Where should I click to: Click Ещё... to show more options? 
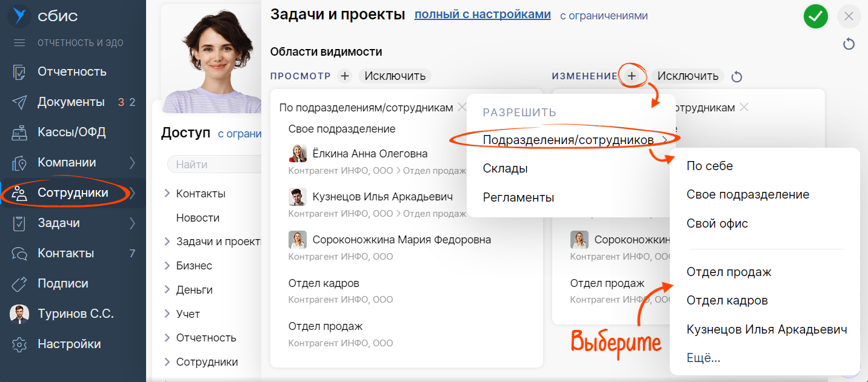click(x=703, y=358)
